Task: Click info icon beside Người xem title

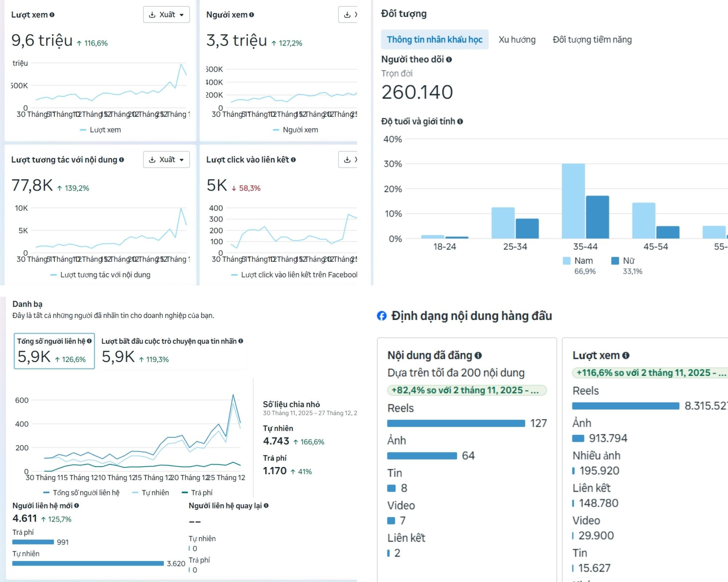Action: [252, 15]
